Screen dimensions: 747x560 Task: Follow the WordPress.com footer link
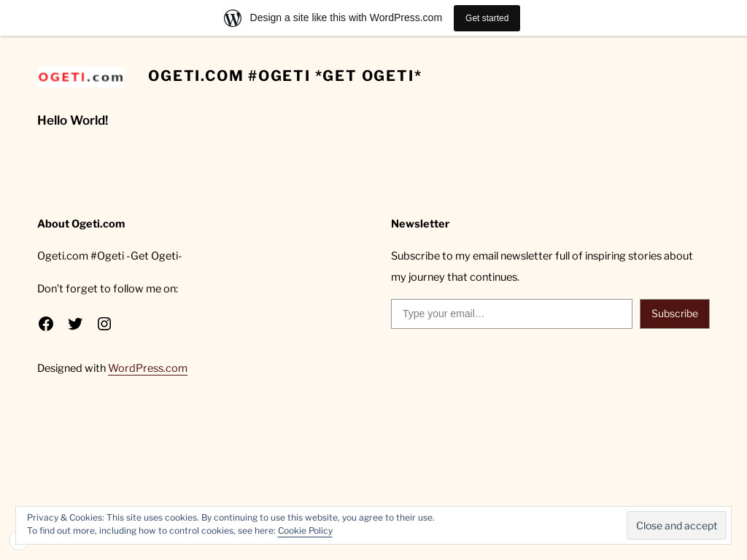147,368
